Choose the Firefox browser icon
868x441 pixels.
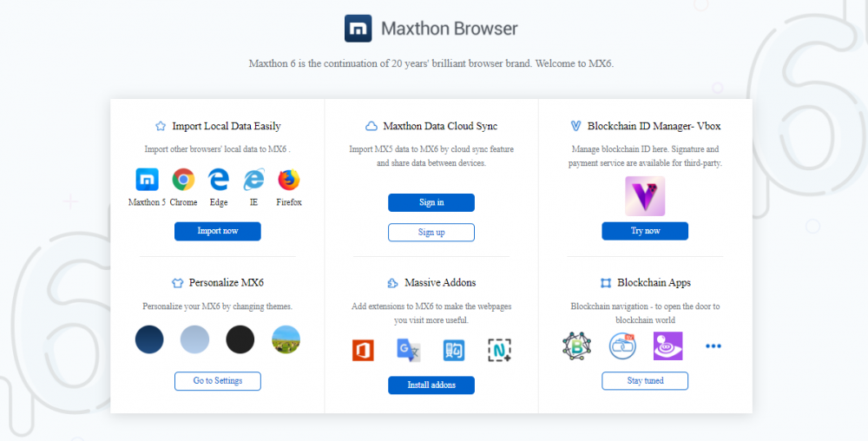coord(288,180)
